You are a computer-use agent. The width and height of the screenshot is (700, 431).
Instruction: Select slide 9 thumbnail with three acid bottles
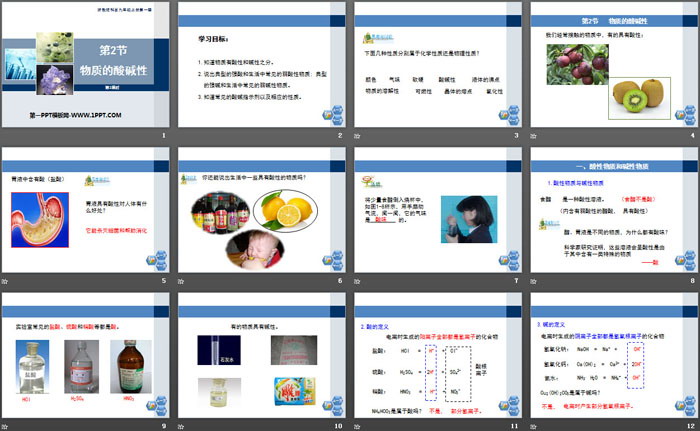86,356
